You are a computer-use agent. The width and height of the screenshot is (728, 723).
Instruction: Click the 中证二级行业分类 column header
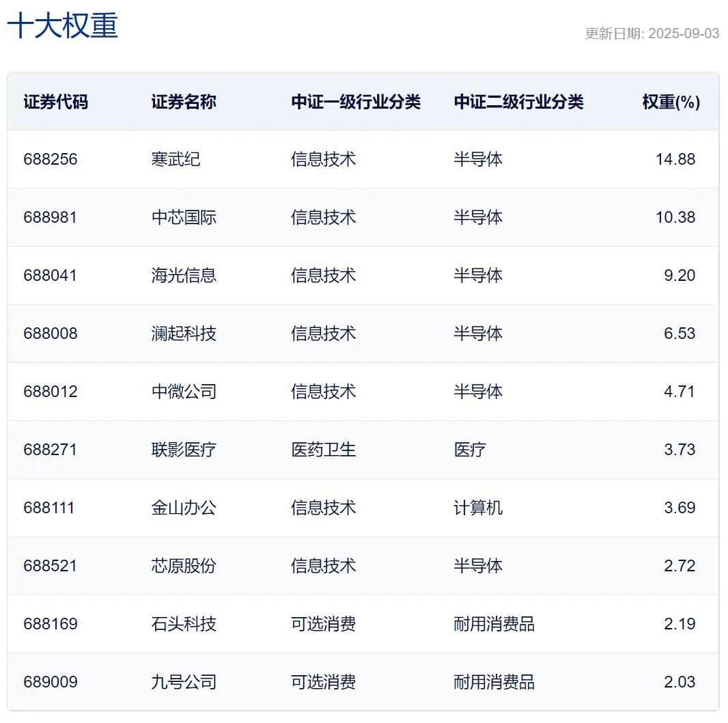518,102
